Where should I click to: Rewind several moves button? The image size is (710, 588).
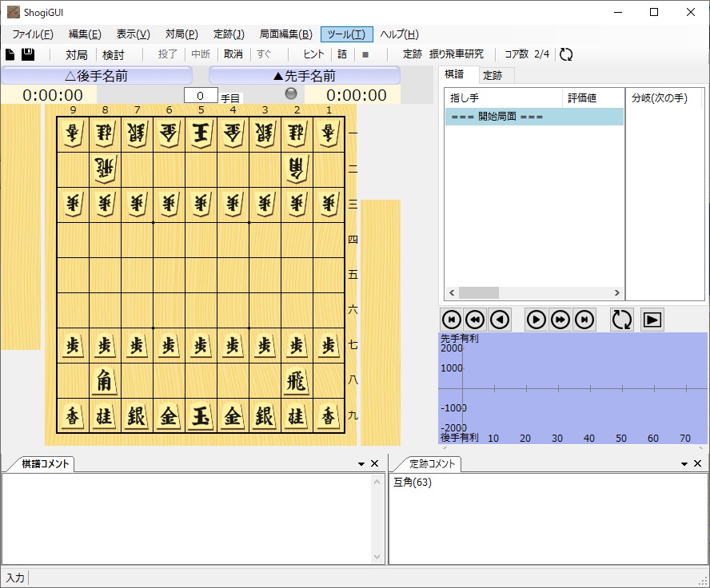point(475,320)
